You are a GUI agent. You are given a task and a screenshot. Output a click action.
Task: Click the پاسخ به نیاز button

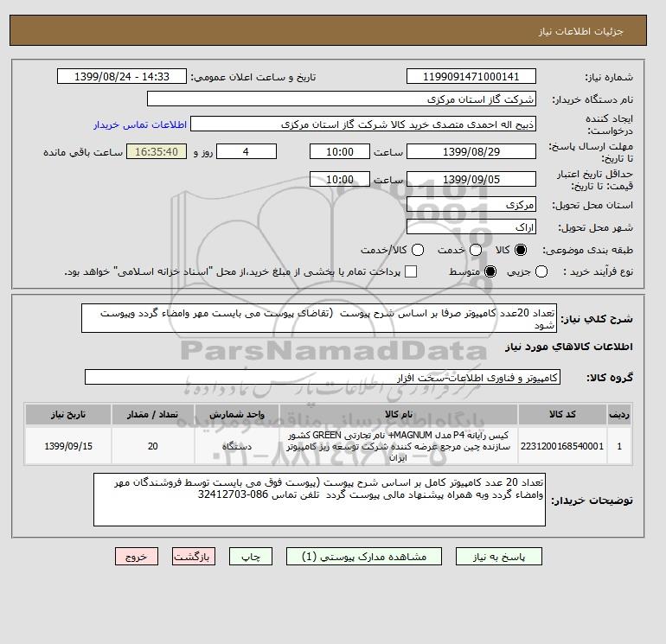(x=499, y=557)
